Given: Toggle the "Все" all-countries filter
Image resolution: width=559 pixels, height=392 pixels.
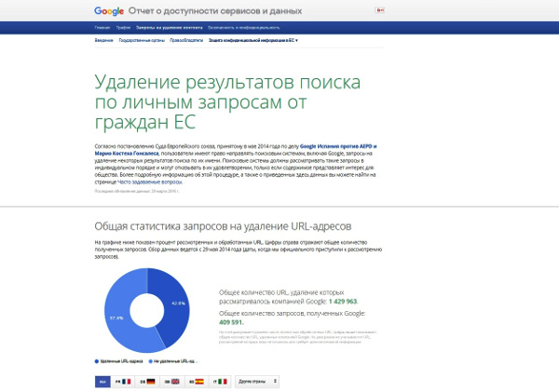Looking at the screenshot, I should click(x=102, y=382).
